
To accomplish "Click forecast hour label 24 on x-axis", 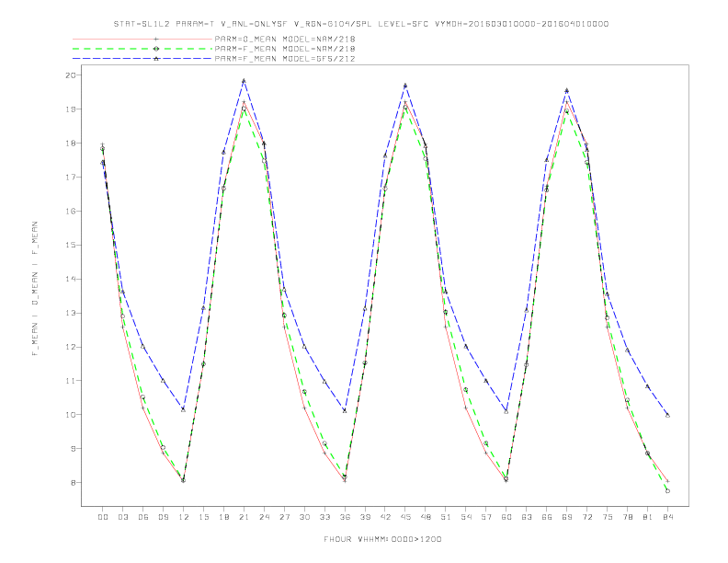I will (264, 517).
